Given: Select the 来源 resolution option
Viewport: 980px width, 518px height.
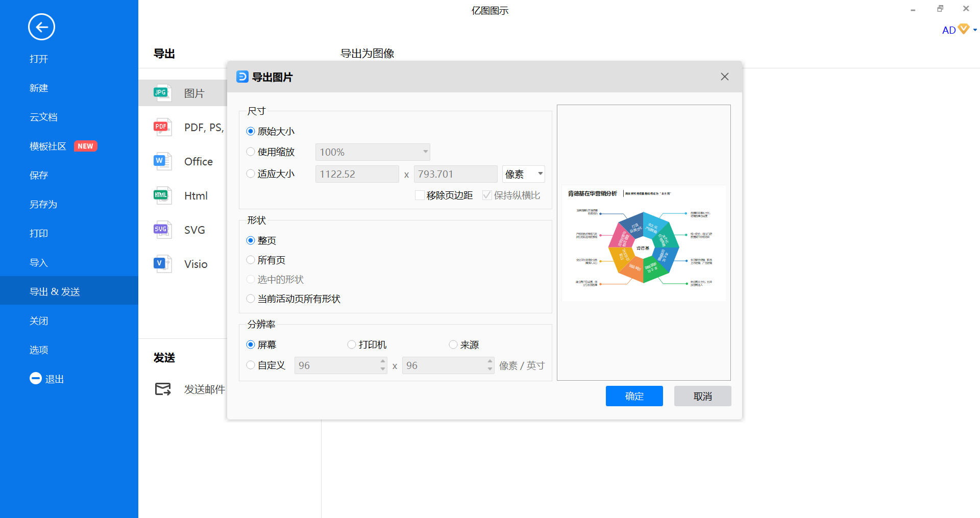Looking at the screenshot, I should 453,344.
